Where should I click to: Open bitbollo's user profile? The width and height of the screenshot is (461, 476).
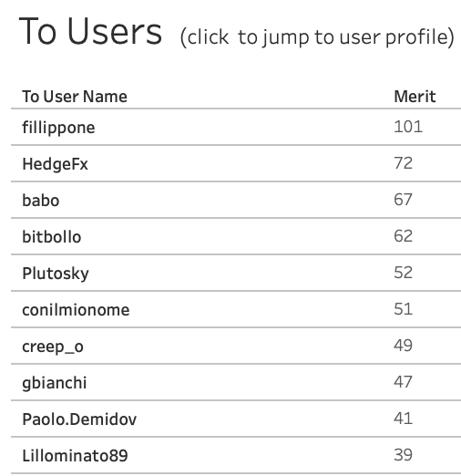(52, 237)
